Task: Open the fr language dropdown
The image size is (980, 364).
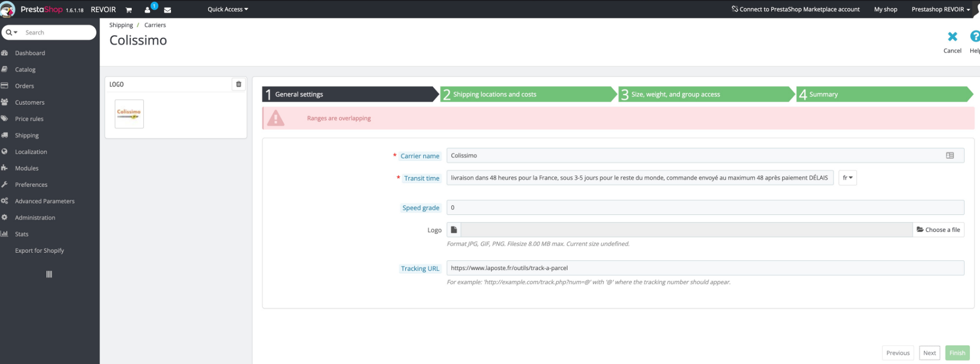Action: pyautogui.click(x=847, y=178)
